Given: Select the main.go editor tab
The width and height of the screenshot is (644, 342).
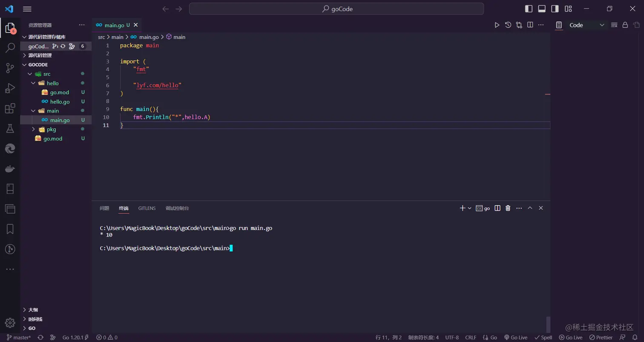Looking at the screenshot, I should pos(116,25).
